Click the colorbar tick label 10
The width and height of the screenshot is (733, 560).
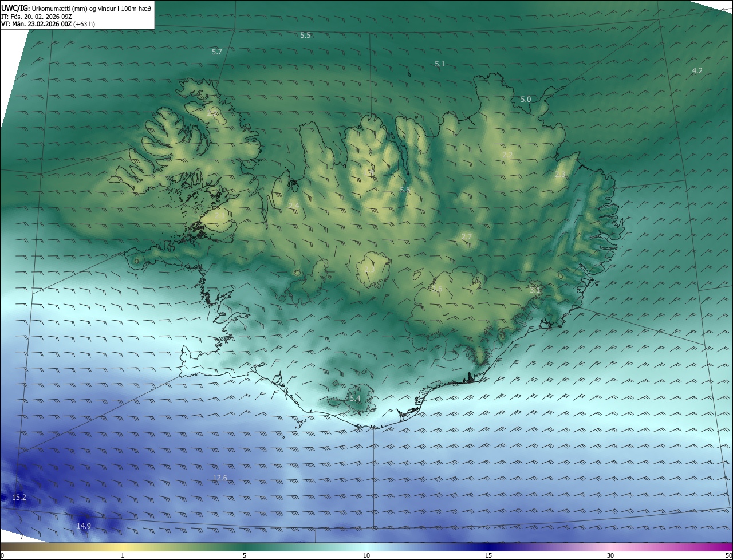pyautogui.click(x=366, y=555)
